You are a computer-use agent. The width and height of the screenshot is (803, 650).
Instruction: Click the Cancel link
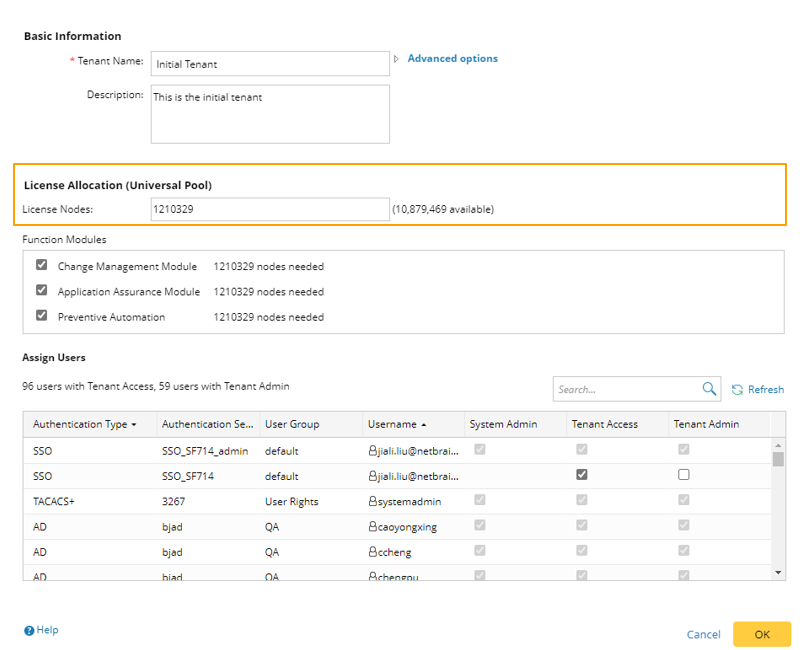703,634
